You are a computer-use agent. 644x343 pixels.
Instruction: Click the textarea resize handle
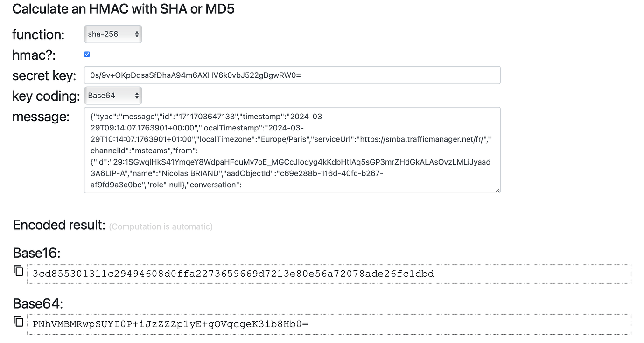497,190
